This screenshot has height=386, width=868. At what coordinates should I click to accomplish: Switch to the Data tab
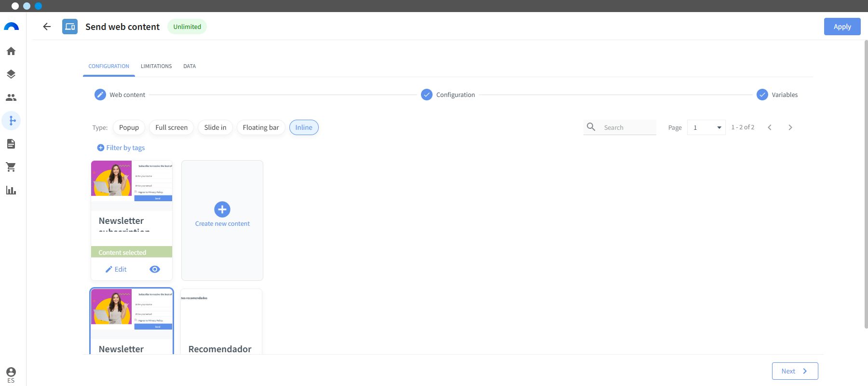click(x=190, y=66)
